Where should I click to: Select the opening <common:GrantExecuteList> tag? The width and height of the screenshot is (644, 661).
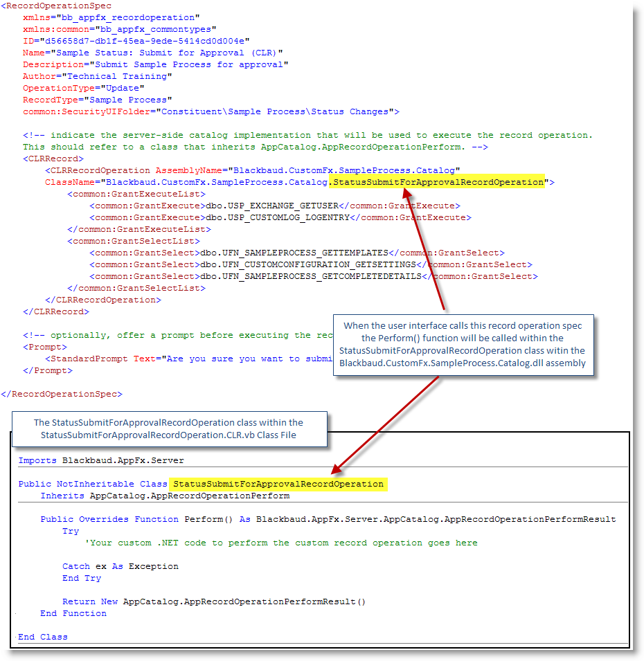coord(136,194)
